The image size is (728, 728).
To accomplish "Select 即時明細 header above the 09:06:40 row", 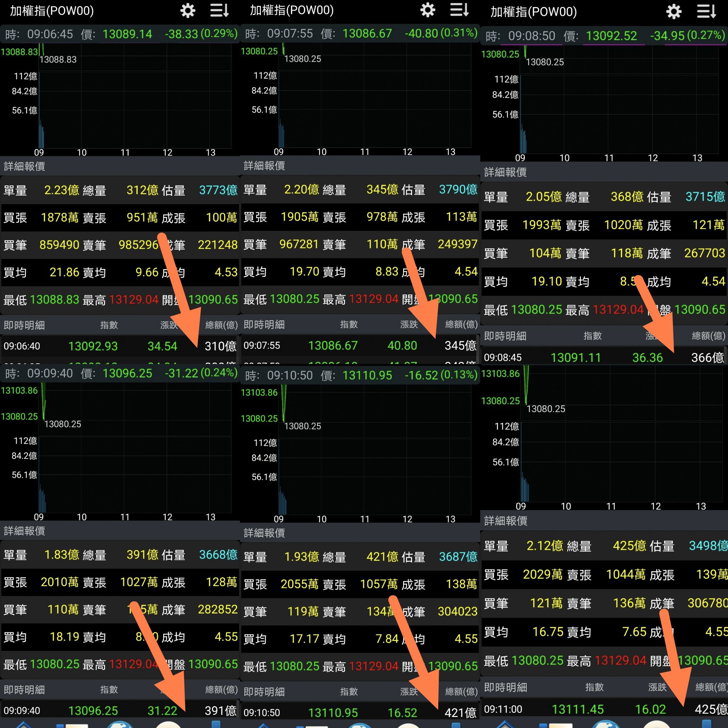I will coord(25,325).
